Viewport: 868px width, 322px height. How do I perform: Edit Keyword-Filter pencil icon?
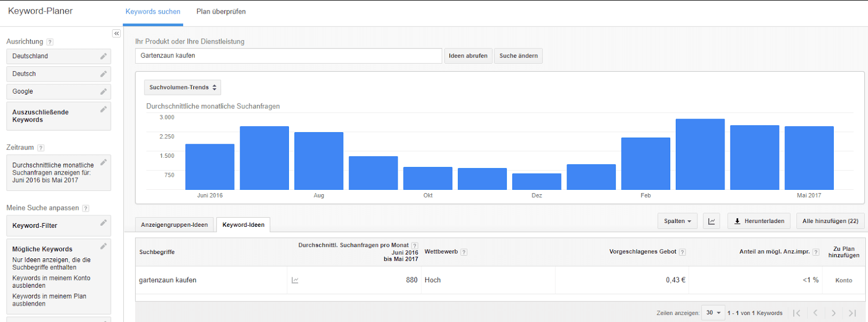click(x=103, y=222)
